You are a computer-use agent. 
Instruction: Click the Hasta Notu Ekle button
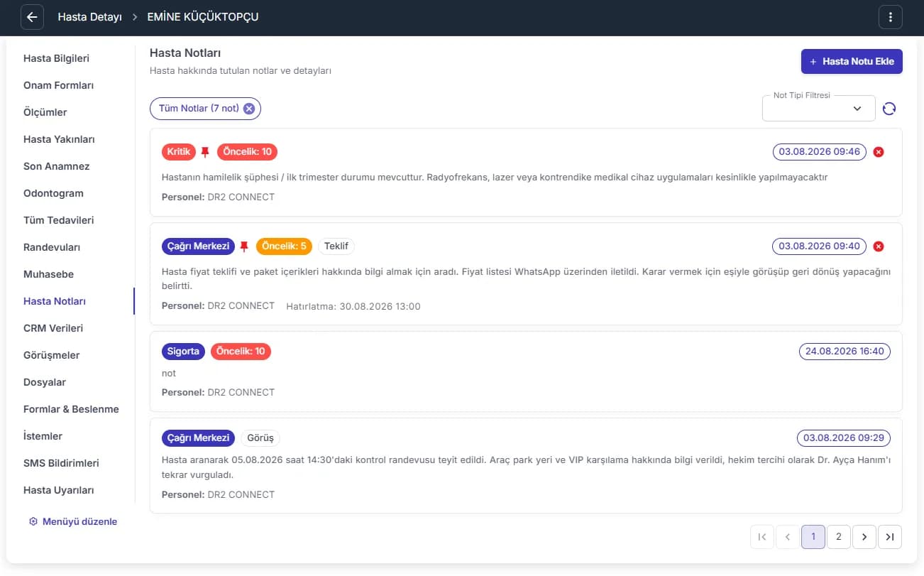[x=852, y=61]
